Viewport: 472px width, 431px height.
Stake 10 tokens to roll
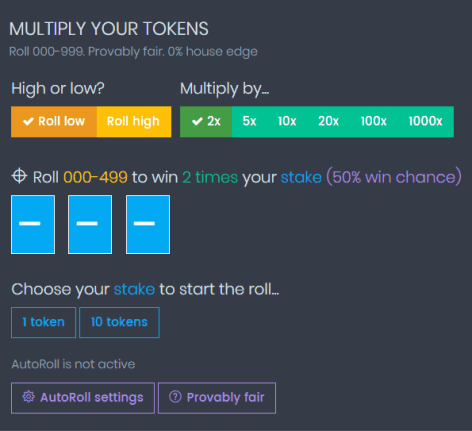(x=119, y=322)
